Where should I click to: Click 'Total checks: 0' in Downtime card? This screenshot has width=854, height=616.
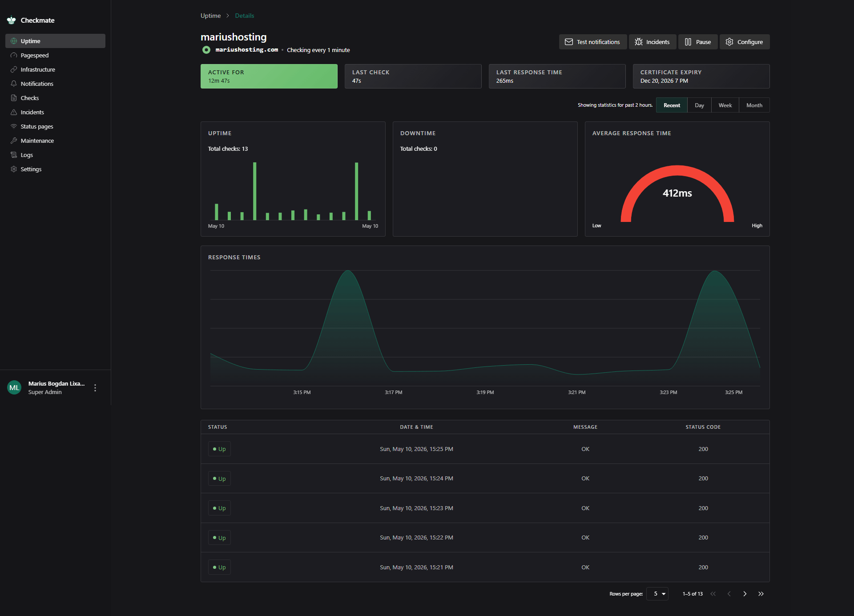(x=419, y=149)
